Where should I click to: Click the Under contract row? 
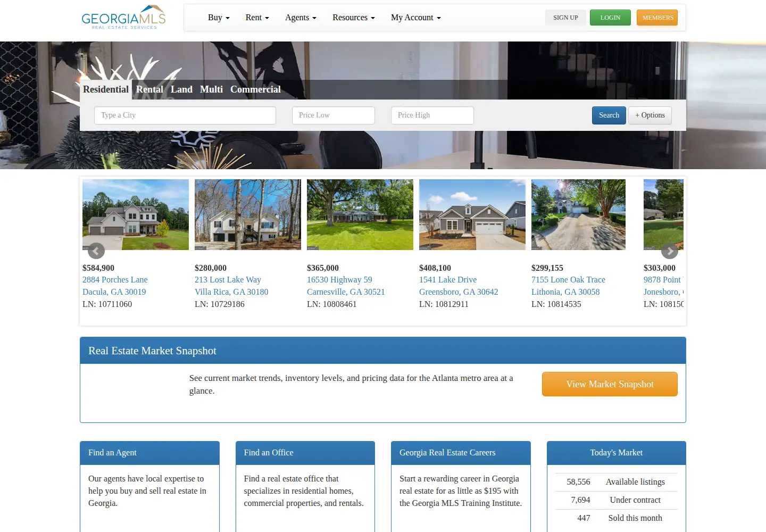point(617,500)
